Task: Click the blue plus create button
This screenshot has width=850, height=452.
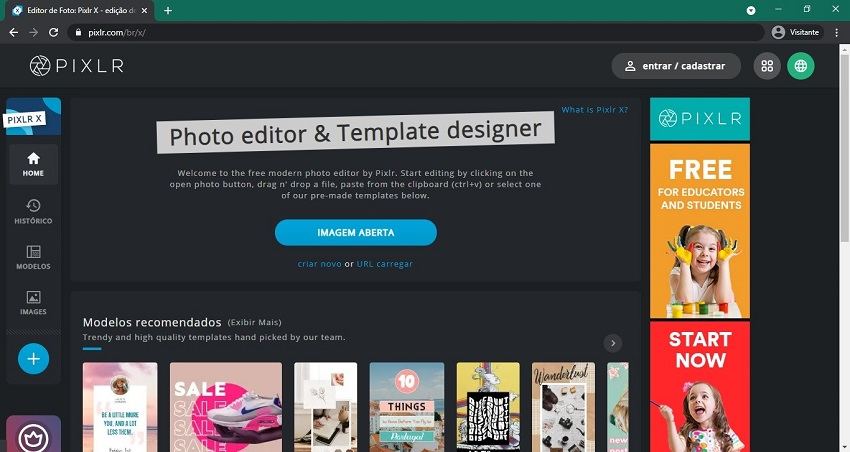Action: (33, 358)
